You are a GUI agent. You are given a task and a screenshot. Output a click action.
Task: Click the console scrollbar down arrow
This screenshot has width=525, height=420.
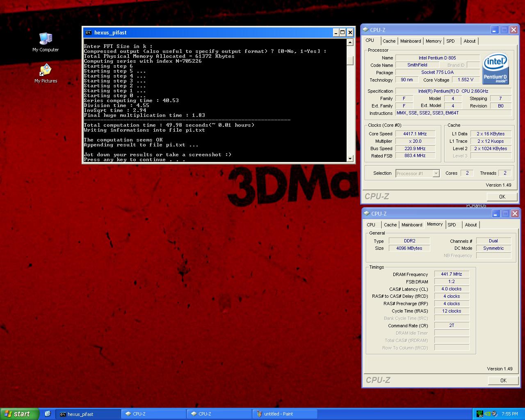pos(350,158)
